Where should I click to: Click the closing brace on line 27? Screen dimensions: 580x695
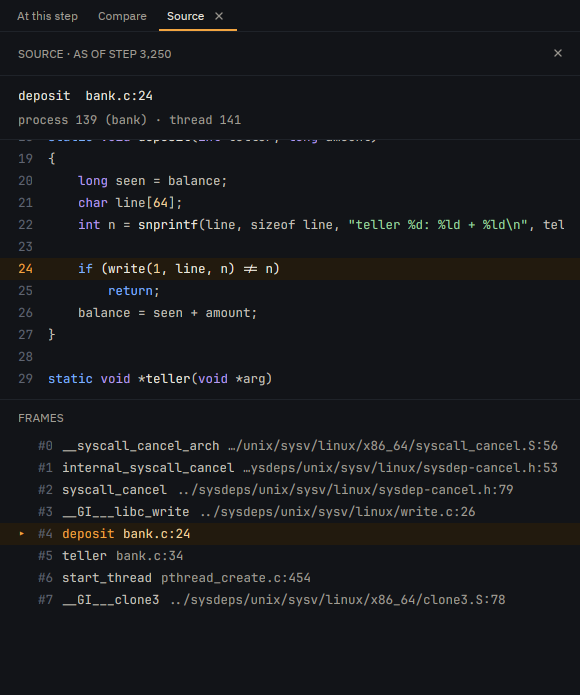(51, 335)
